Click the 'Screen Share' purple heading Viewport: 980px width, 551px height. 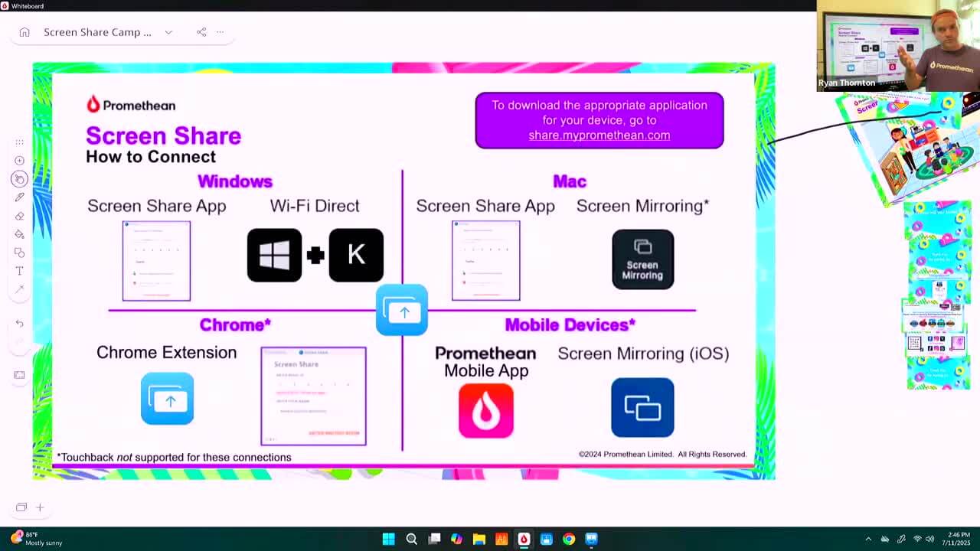click(x=163, y=136)
